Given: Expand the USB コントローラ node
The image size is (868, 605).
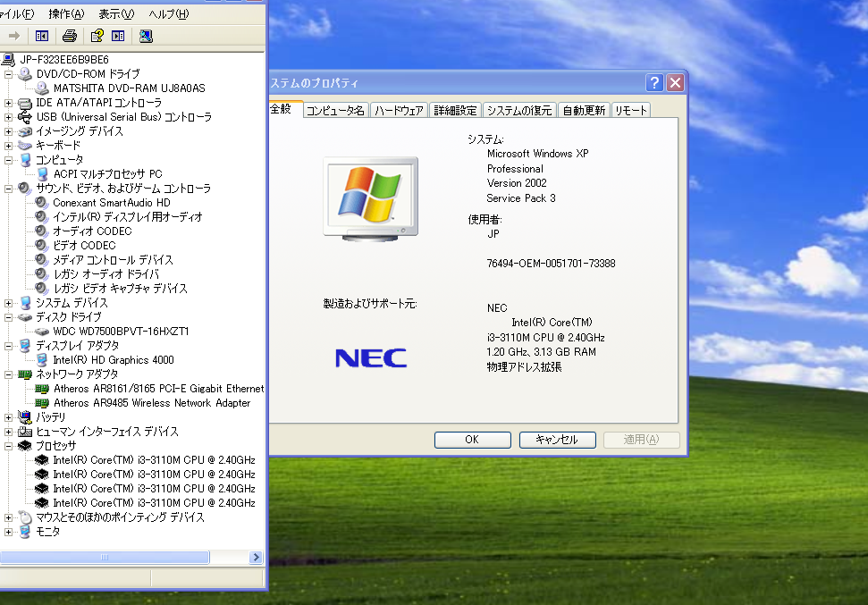Looking at the screenshot, I should [x=8, y=117].
